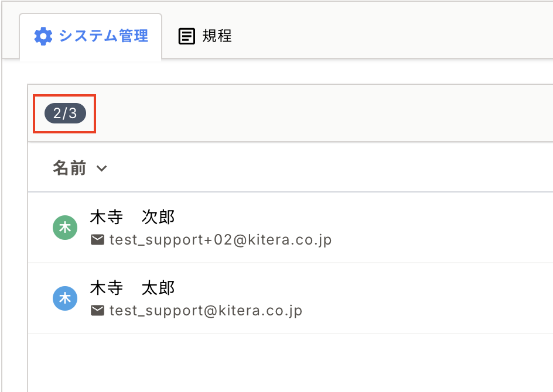Click email test_support+02@kitera.co.jp
The width and height of the screenshot is (553, 392).
point(220,240)
